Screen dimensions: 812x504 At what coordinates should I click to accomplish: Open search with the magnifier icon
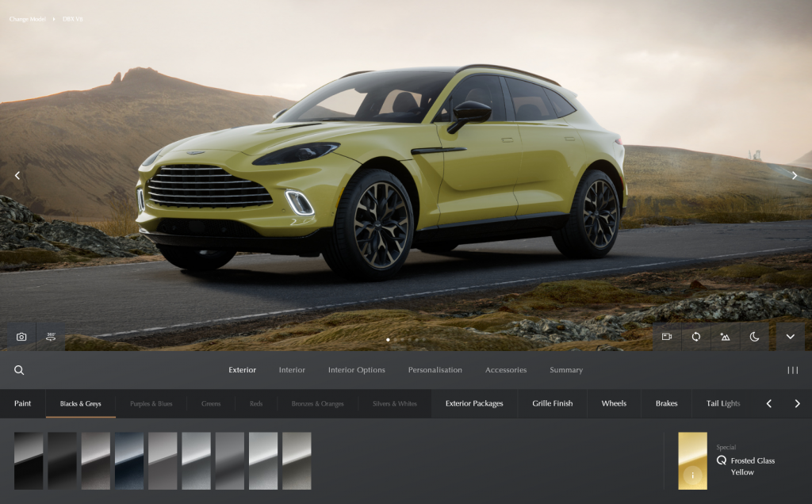pyautogui.click(x=18, y=369)
